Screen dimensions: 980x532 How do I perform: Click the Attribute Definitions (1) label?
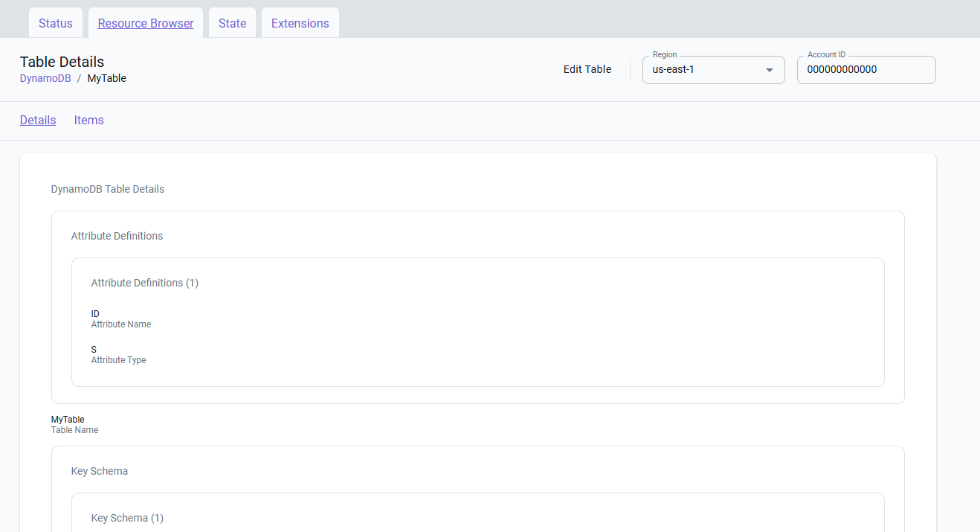tap(145, 283)
